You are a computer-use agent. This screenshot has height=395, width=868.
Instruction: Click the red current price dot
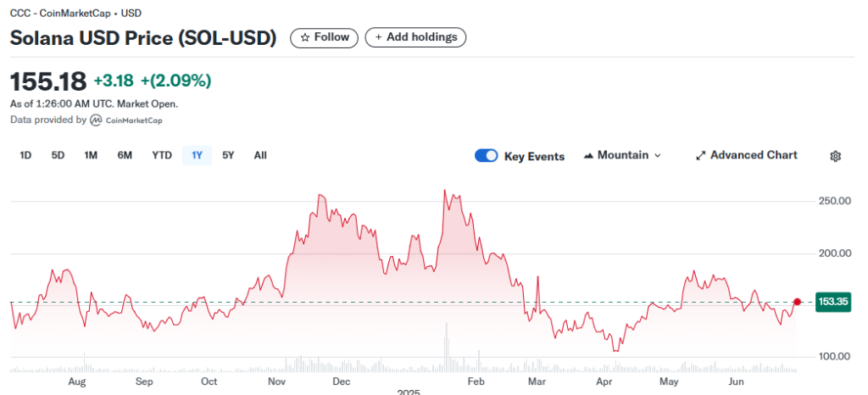click(x=797, y=302)
